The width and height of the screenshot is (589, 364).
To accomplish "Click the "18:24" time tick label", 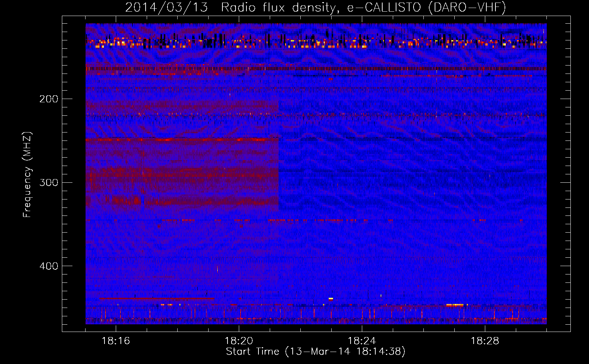I will point(362,341).
